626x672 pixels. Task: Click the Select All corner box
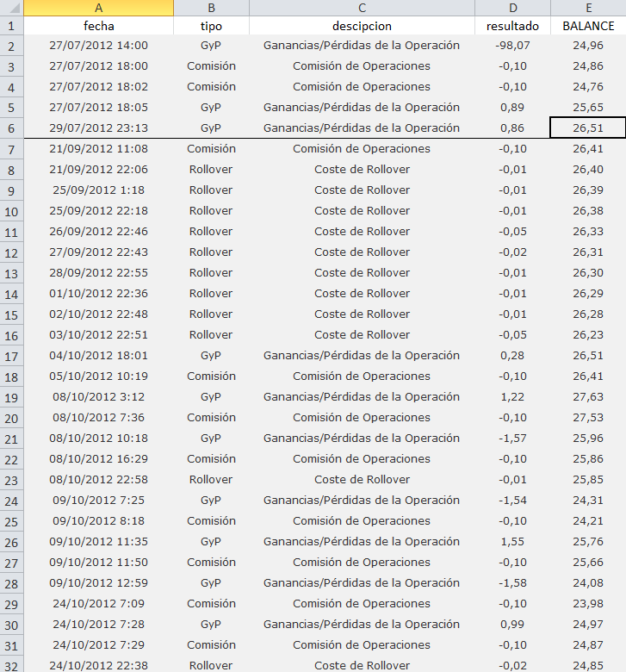11,8
